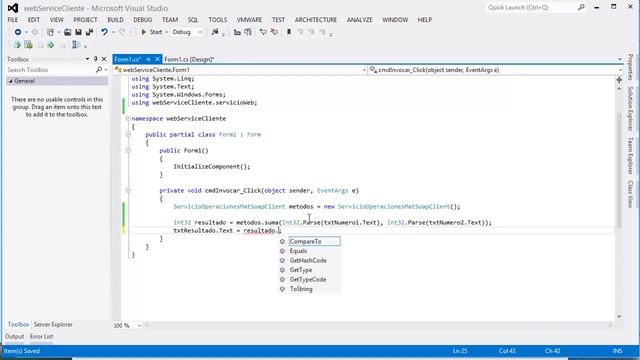Open the TEAM menu
Image resolution: width=640 pixels, height=360 pixels.
pos(170,20)
